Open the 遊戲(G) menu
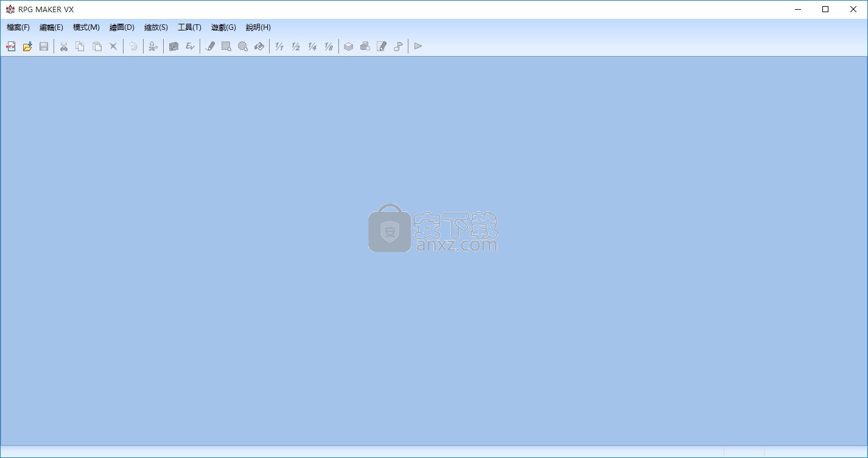The width and height of the screenshot is (868, 458). point(223,27)
